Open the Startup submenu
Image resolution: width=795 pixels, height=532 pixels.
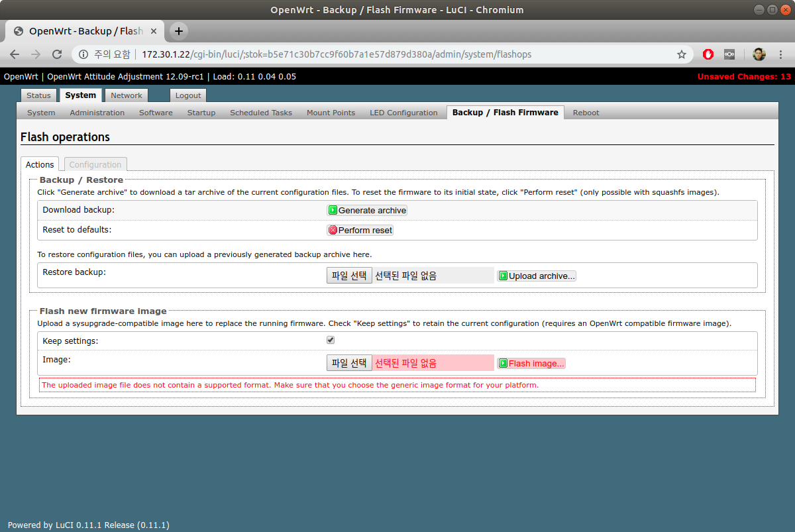[x=201, y=113]
